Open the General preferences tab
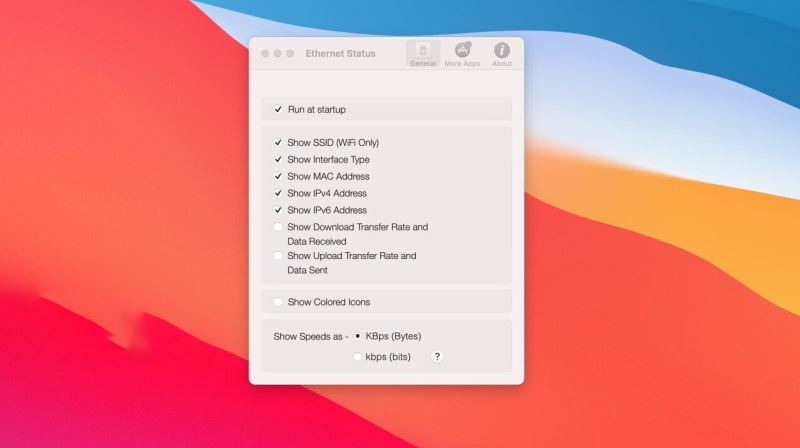800x448 pixels. pyautogui.click(x=422, y=54)
